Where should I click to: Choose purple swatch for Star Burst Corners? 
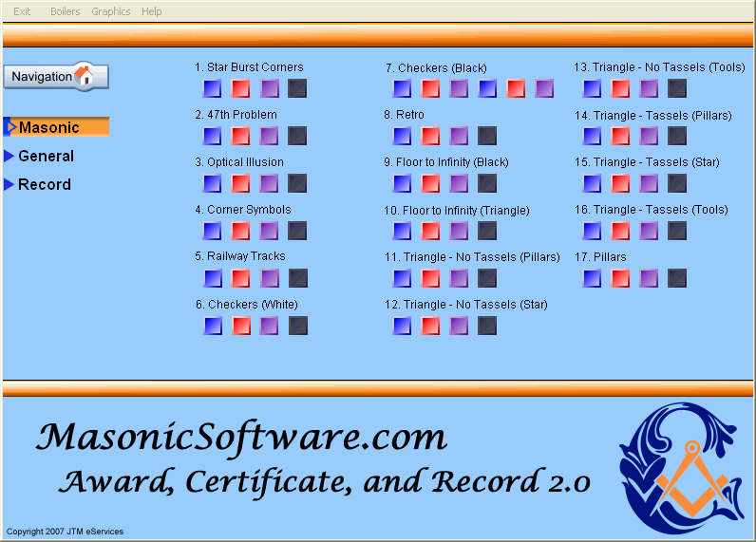point(269,88)
